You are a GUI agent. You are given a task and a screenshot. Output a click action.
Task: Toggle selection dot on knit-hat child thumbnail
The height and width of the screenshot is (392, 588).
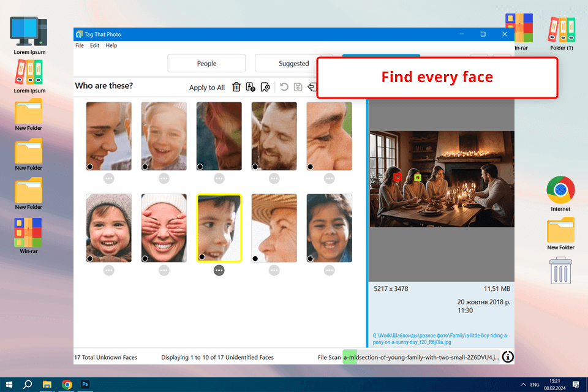click(90, 258)
